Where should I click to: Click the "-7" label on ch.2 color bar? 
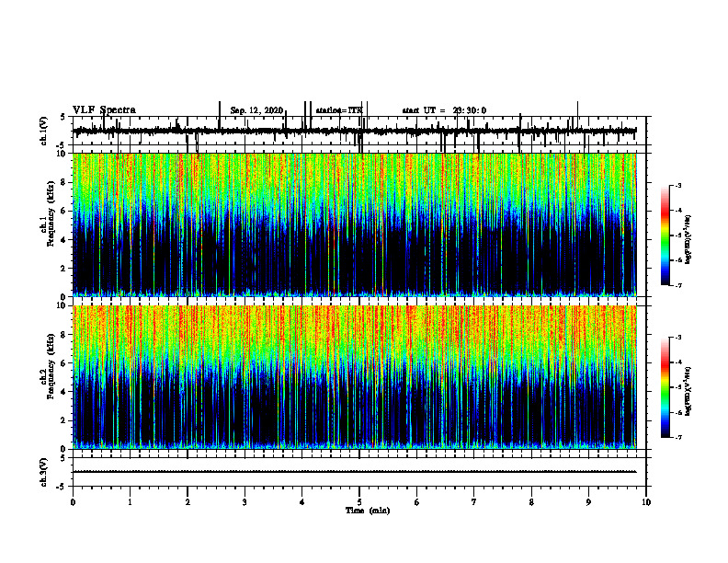tap(678, 437)
